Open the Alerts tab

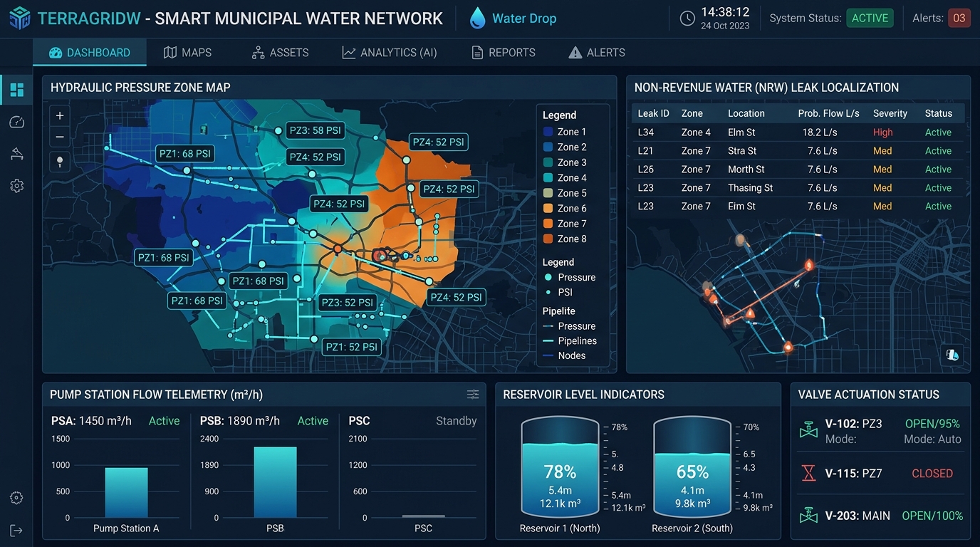click(x=597, y=53)
